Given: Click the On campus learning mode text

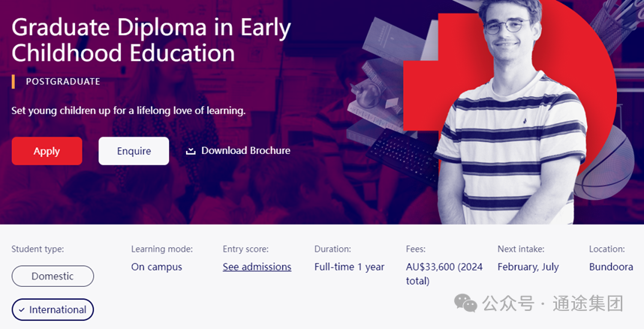Looking at the screenshot, I should coord(156,267).
